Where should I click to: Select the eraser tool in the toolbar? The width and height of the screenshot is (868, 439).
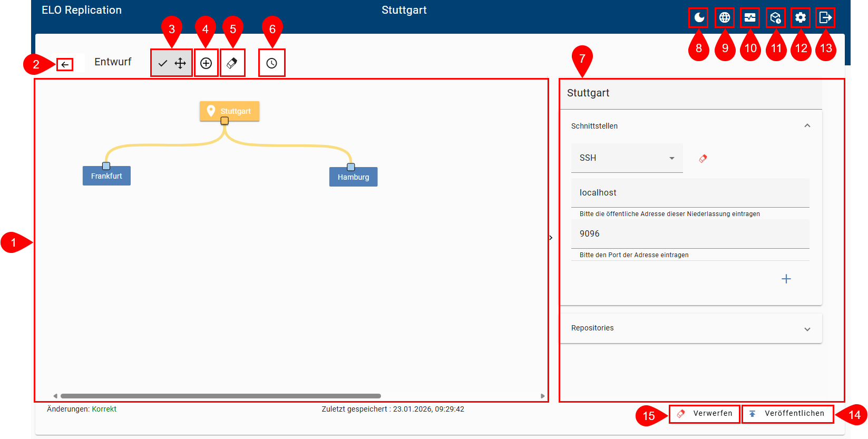[x=232, y=63]
